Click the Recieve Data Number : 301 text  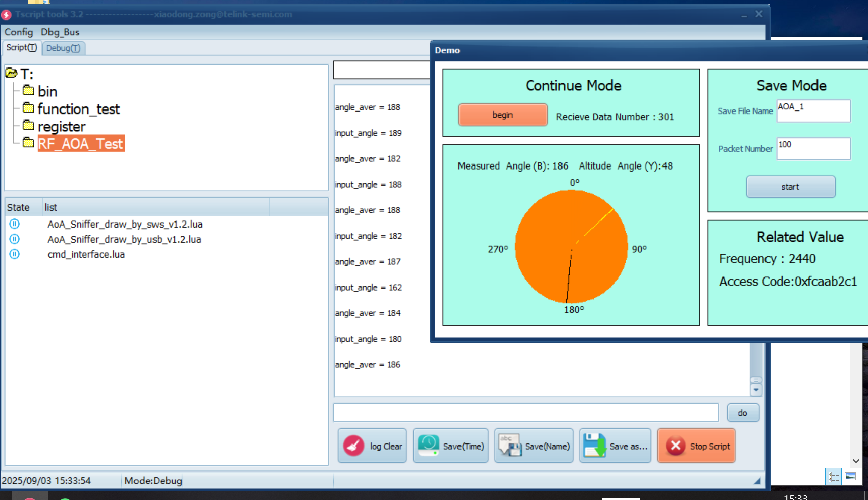615,117
